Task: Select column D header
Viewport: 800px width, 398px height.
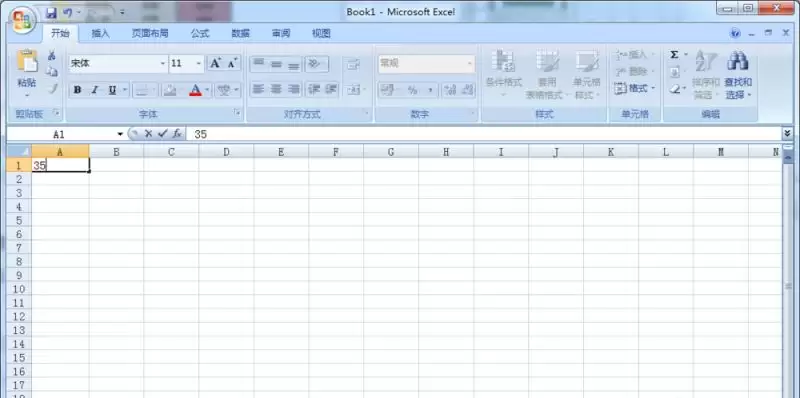Action: coord(226,152)
